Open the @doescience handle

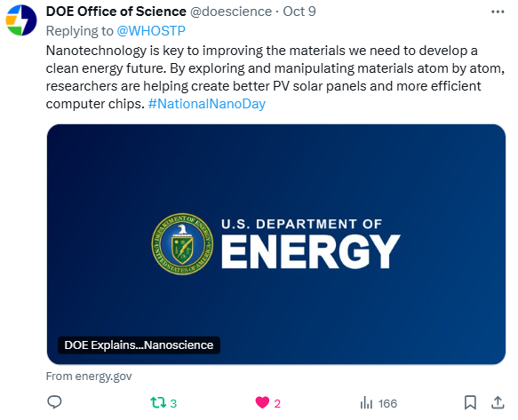231,12
